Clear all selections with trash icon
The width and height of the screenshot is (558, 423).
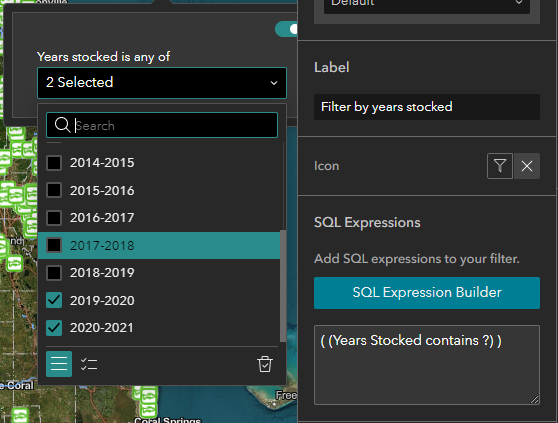[x=265, y=364]
